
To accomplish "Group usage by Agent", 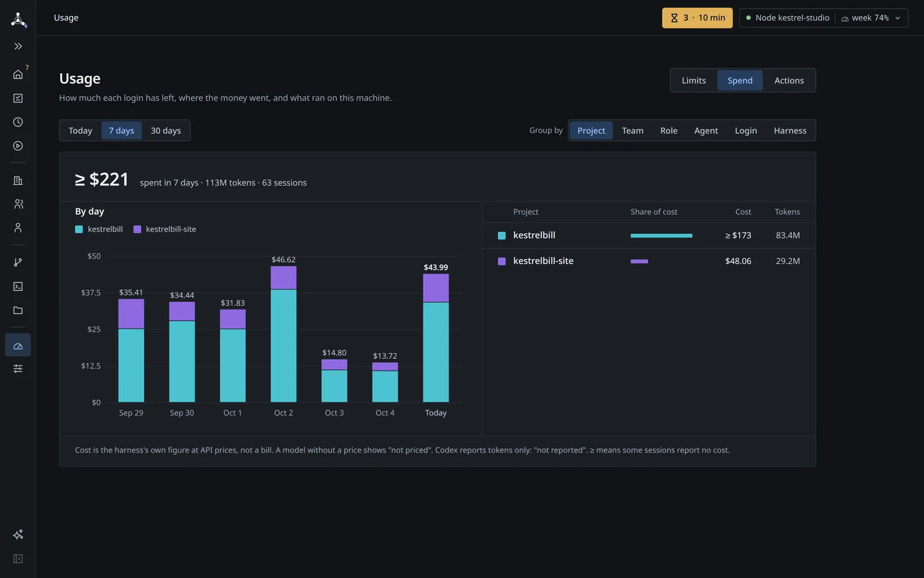I will 706,130.
